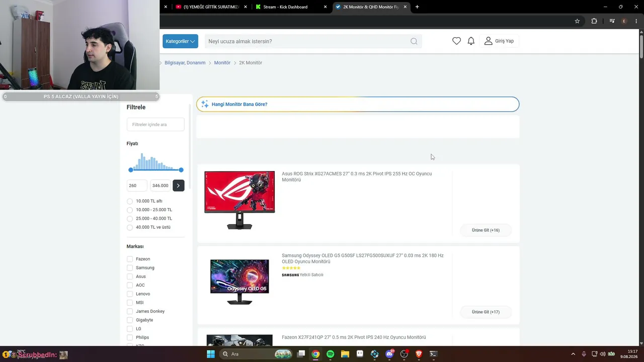Screen dimensions: 644x362
Task: Click the maximum price field showing 346.000
Action: pos(160,186)
